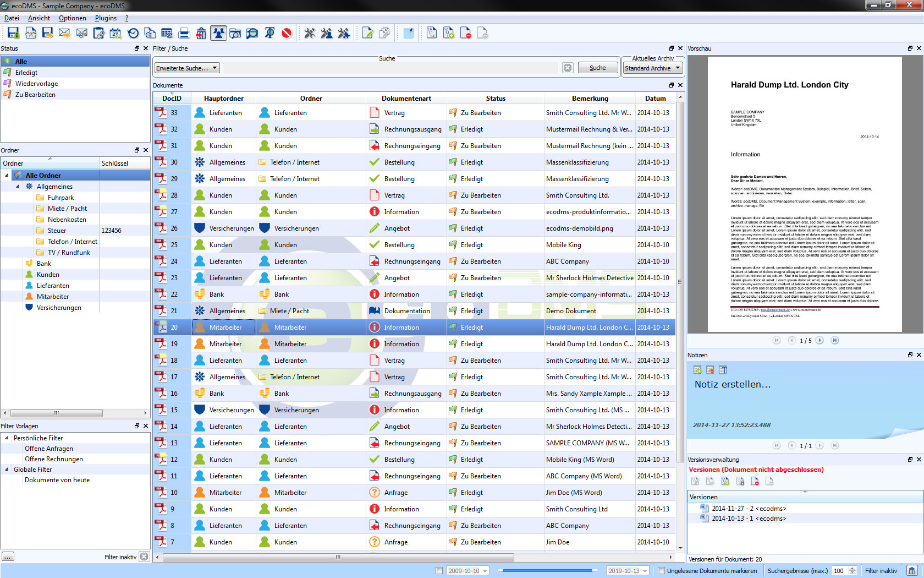Go to next preview page
Viewport: 924px width, 578px height.
coord(820,340)
